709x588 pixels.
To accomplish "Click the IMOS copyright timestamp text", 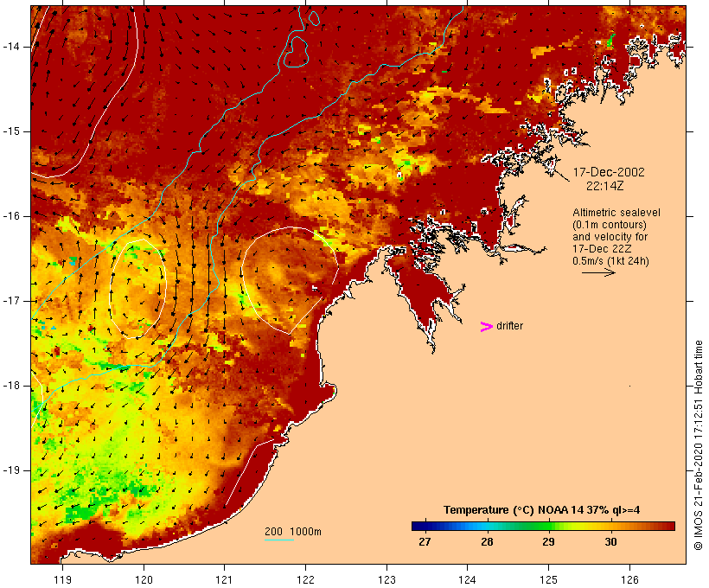I will (x=698, y=445).
